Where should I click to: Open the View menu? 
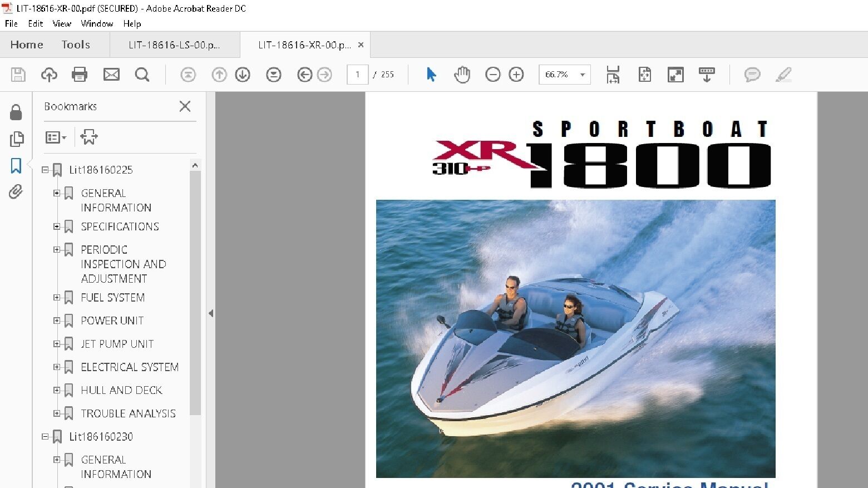[x=62, y=23]
